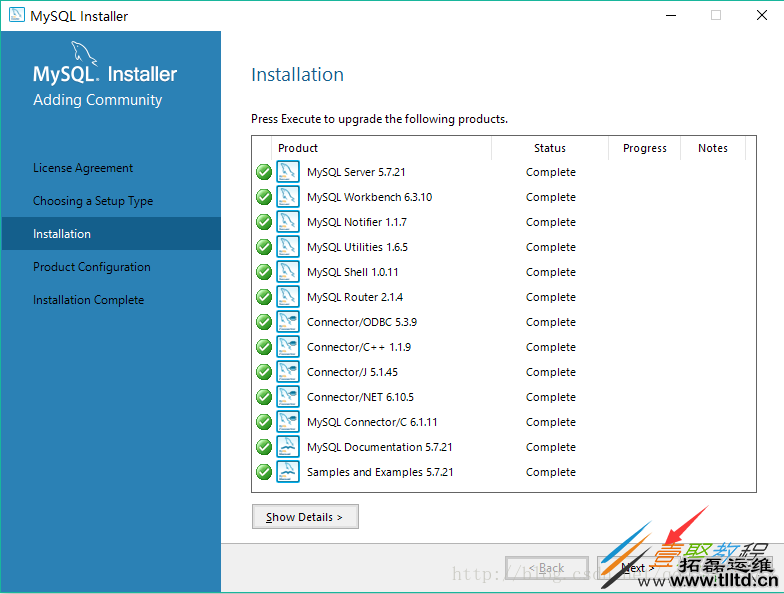Click green checkmark beside MySQL Workbench 6.3.10

click(264, 197)
